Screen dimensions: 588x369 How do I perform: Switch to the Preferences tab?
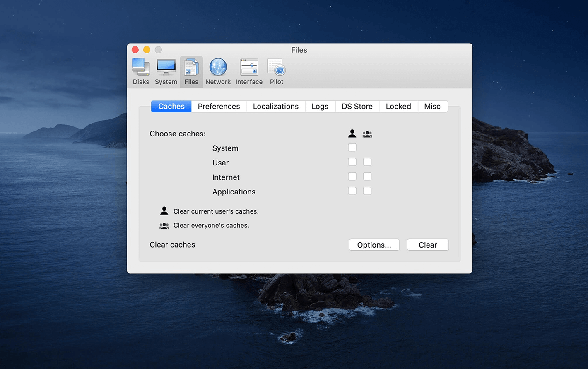(x=219, y=107)
